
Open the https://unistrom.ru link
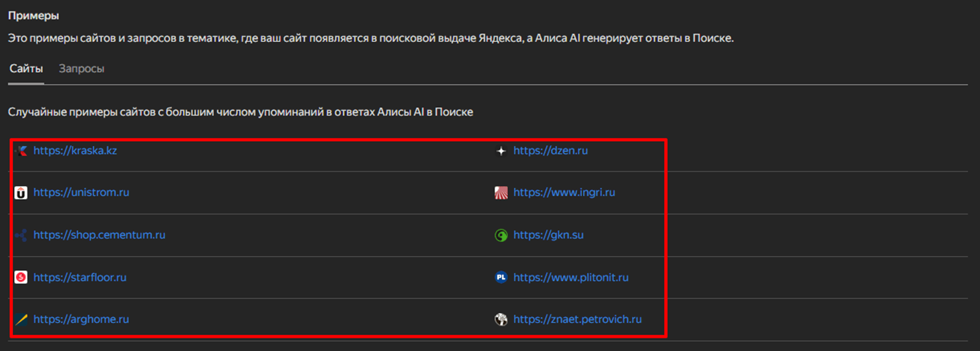tap(81, 193)
